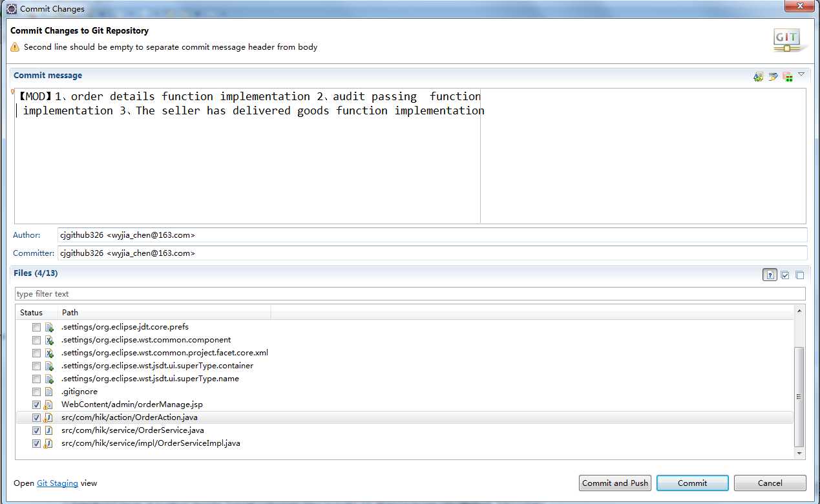
Task: Uncheck the OrderServiceImpl.java checkbox
Action: coord(37,443)
